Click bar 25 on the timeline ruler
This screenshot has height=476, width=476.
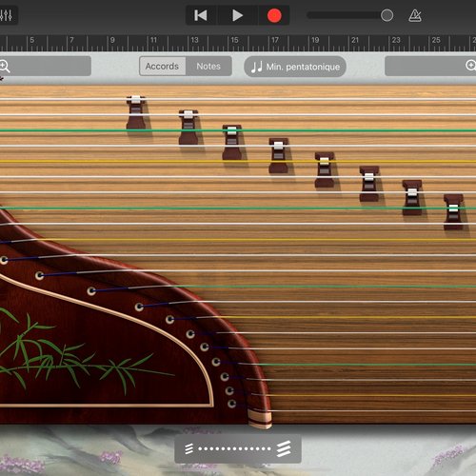pos(436,40)
